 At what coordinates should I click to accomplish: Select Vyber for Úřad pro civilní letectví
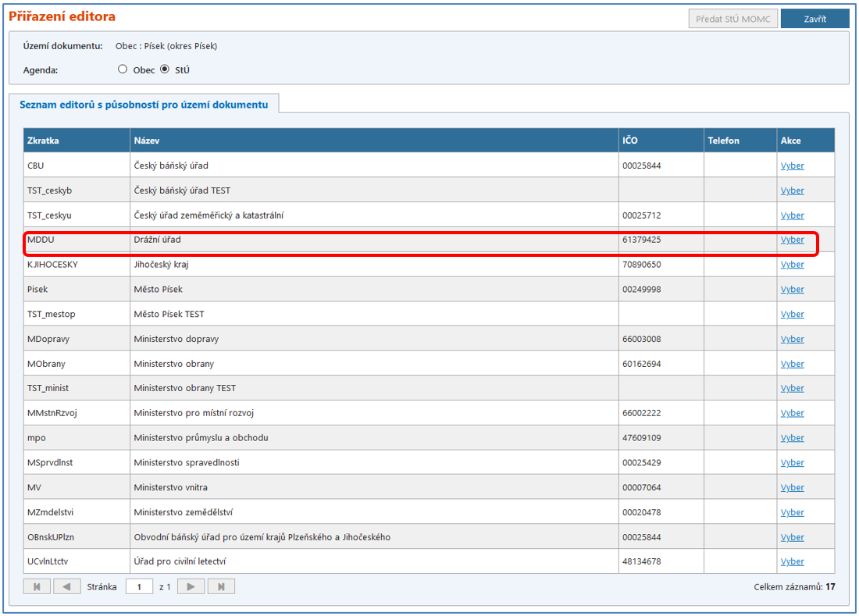click(x=792, y=561)
